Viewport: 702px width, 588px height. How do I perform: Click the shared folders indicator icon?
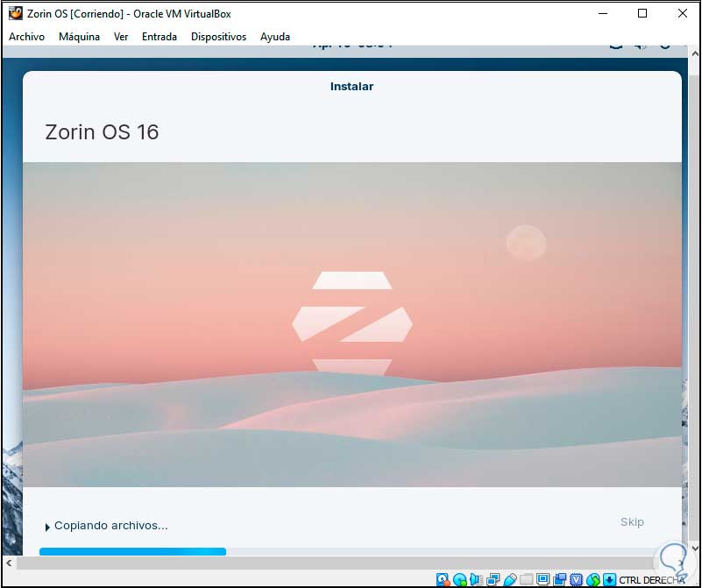[526, 580]
